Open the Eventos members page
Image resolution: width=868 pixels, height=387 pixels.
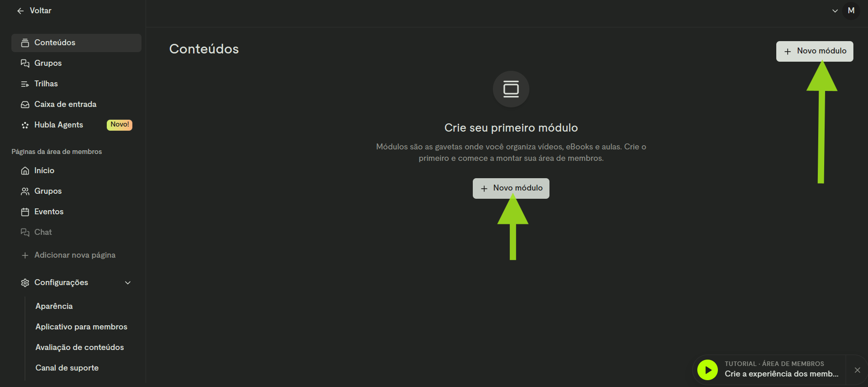76,212
